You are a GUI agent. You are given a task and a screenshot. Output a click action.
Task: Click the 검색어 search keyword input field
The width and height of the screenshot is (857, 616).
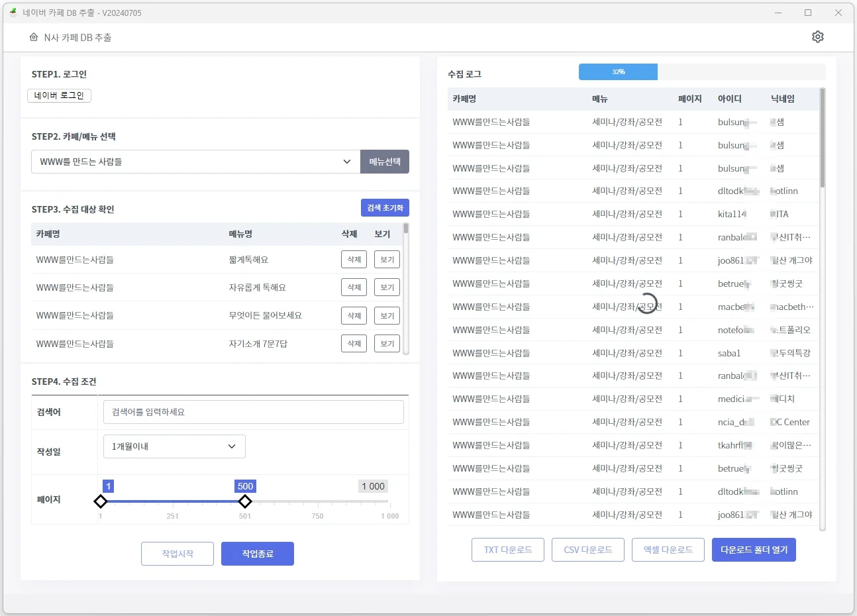[254, 412]
